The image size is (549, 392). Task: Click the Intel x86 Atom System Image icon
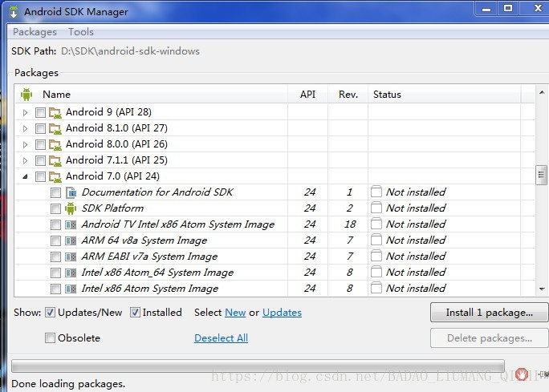click(71, 289)
